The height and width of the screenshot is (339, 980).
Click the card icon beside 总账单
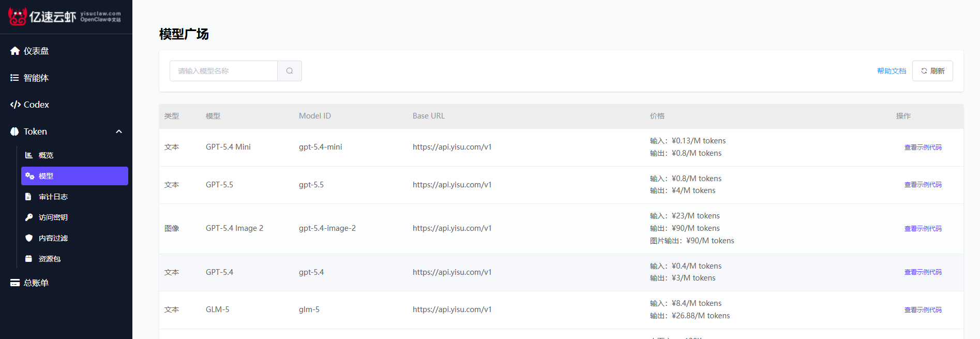click(x=15, y=283)
